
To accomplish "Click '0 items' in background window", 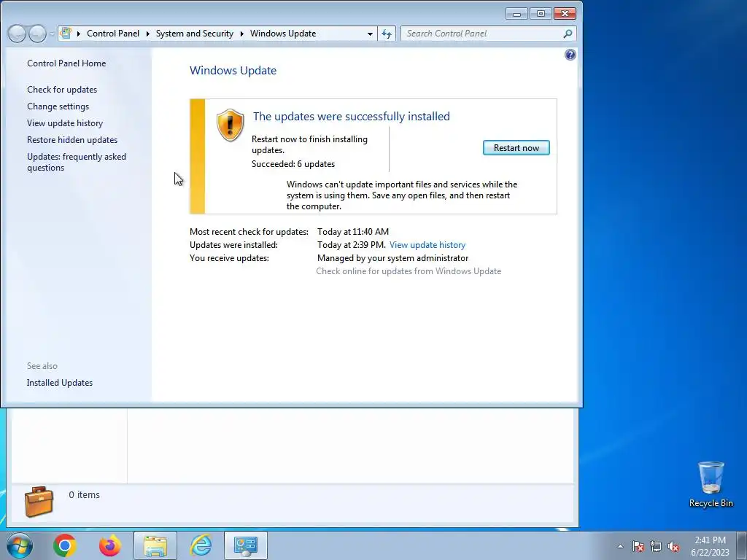I will 85,495.
